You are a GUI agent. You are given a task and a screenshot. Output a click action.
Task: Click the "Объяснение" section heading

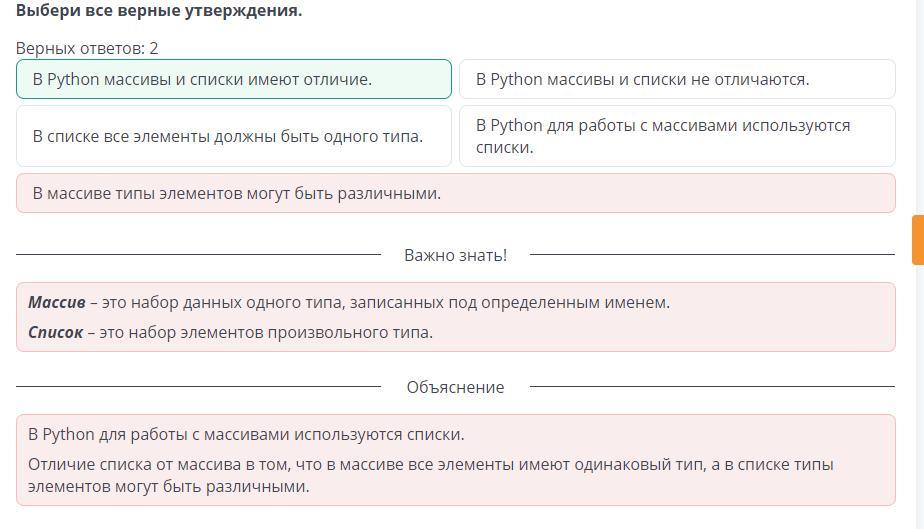455,387
